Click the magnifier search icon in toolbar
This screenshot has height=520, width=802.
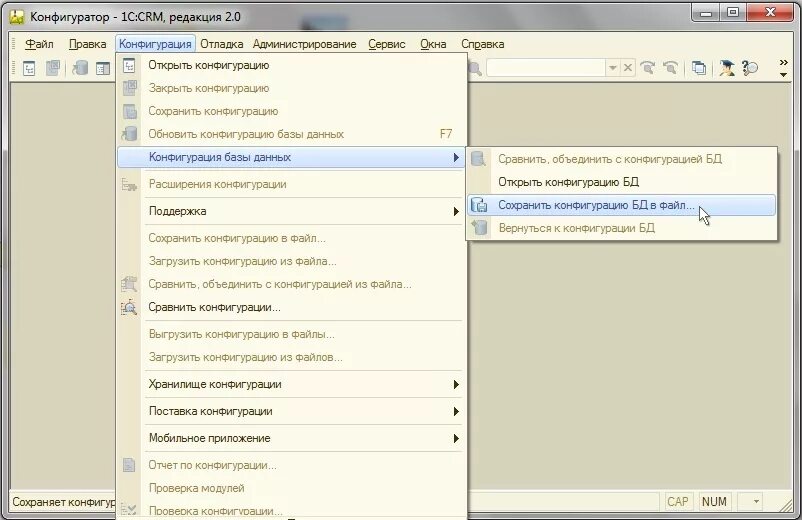(475, 68)
